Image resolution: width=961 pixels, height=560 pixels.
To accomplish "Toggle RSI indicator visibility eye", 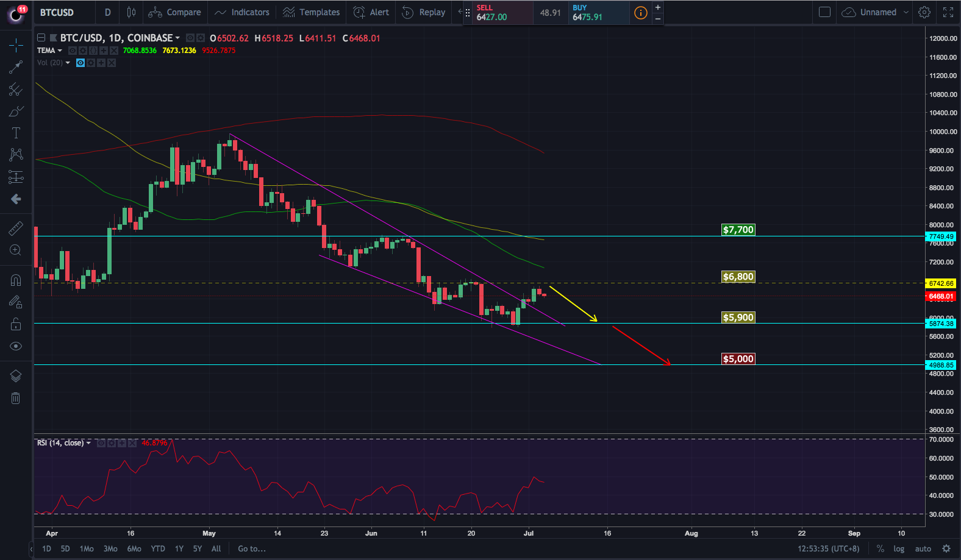I will click(x=101, y=443).
